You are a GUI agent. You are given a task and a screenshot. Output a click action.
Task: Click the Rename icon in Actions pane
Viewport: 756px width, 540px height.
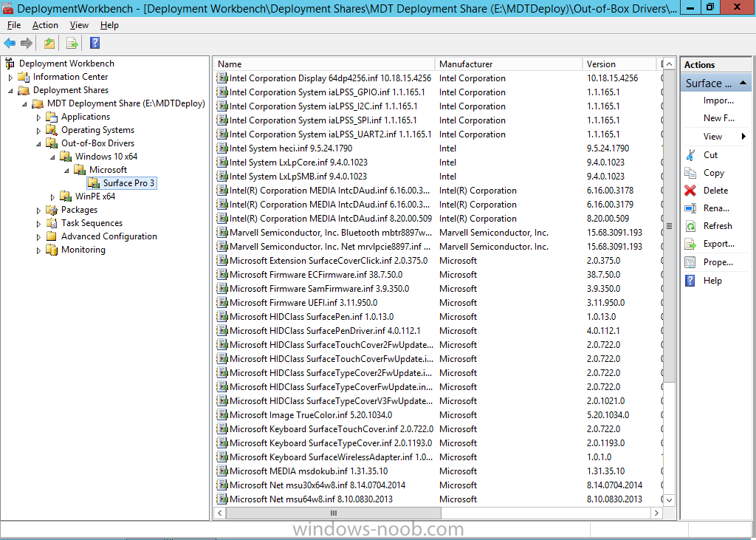point(690,208)
